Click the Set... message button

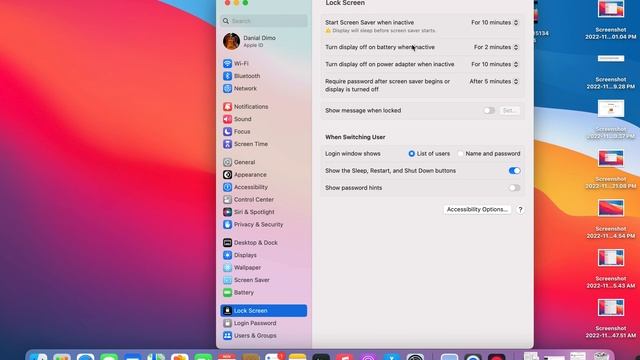510,111
